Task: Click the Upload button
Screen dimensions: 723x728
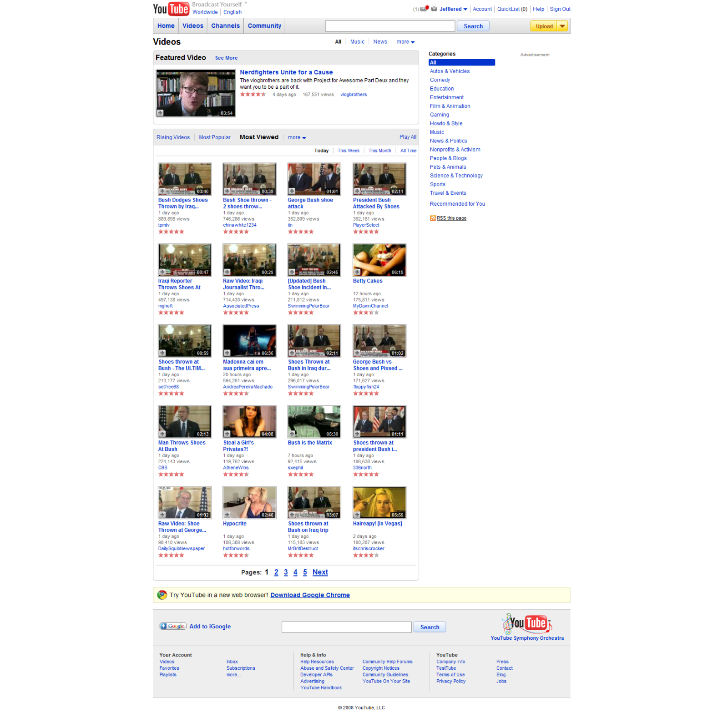Action: [544, 26]
